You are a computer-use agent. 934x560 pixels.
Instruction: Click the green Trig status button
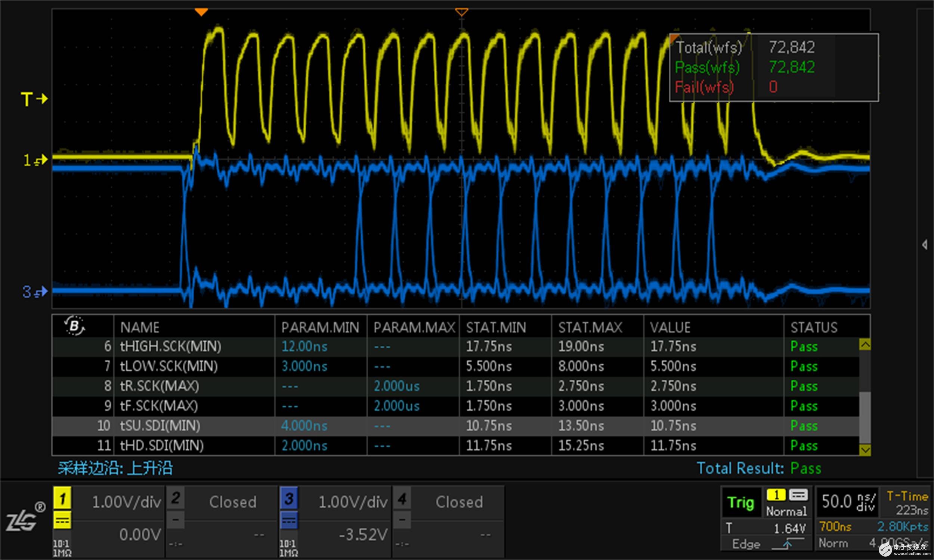point(741,503)
